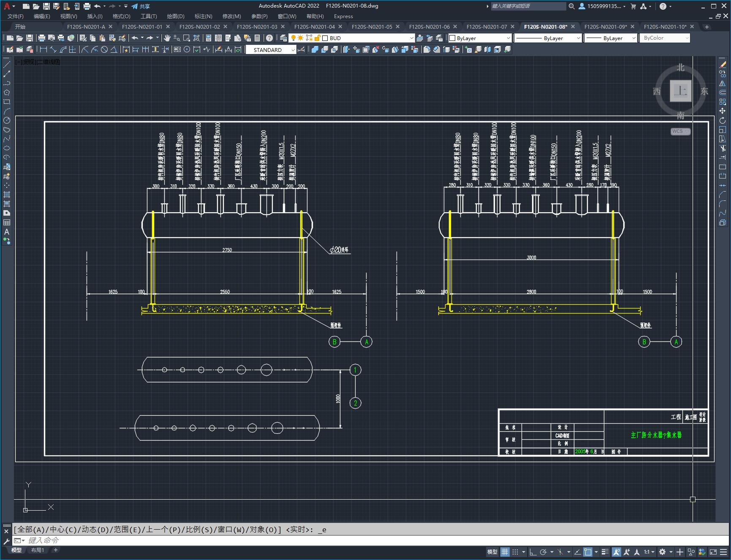Toggle the drawing grid display

click(505, 552)
